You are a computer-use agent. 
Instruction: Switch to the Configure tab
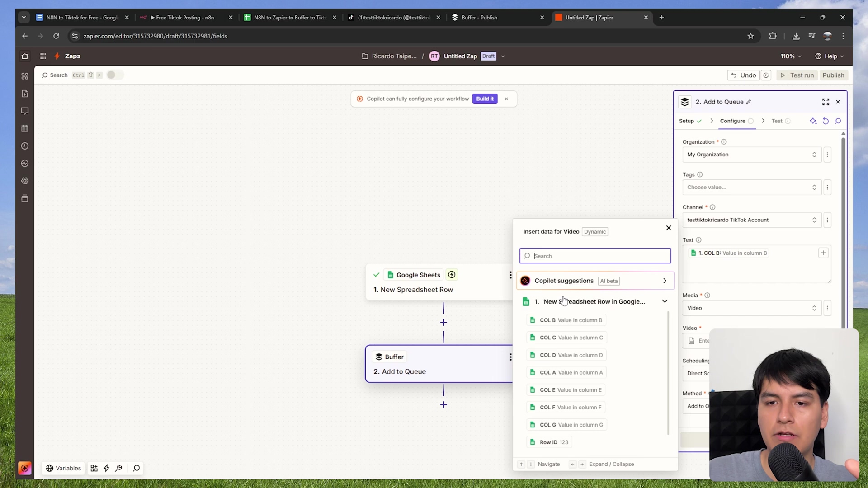736,121
